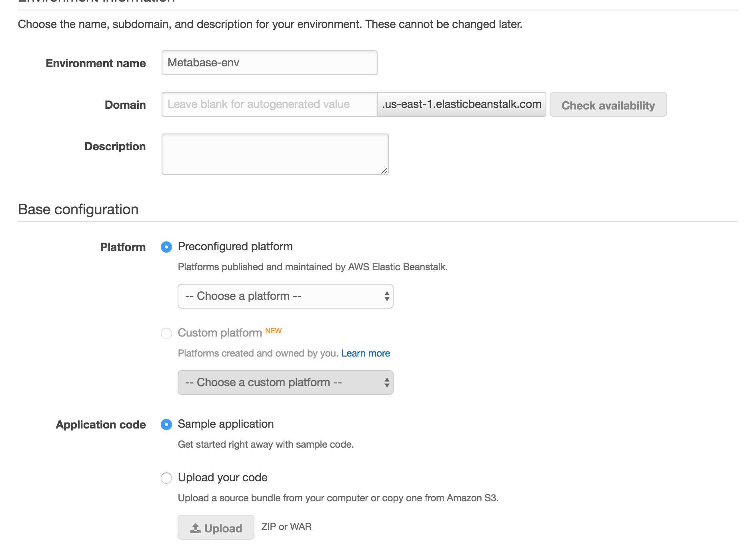Click the "NEW" badge next to Custom platform
Screen dimensions: 756x558
pyautogui.click(x=273, y=331)
